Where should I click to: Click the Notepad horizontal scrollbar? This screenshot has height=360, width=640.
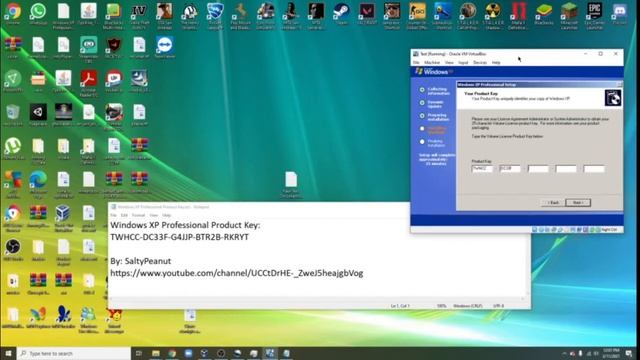point(316,299)
